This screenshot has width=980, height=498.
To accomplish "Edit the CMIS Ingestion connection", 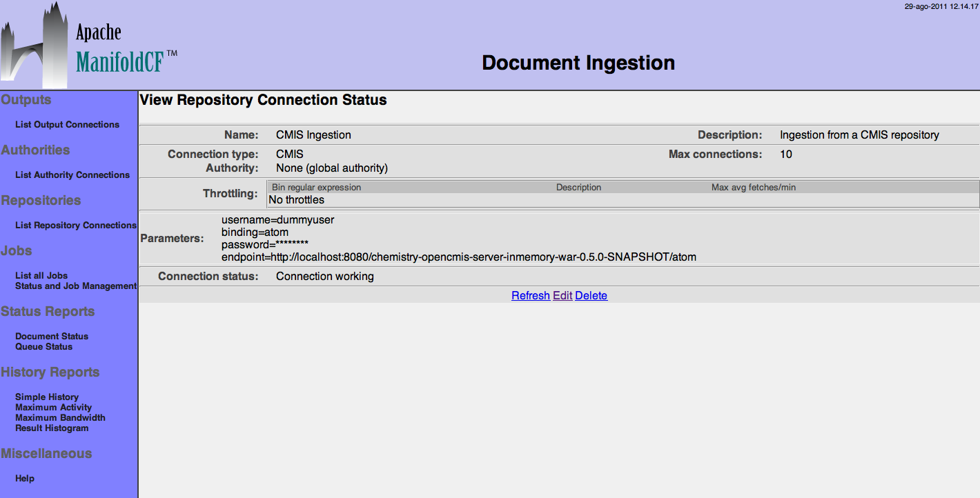I will point(562,296).
